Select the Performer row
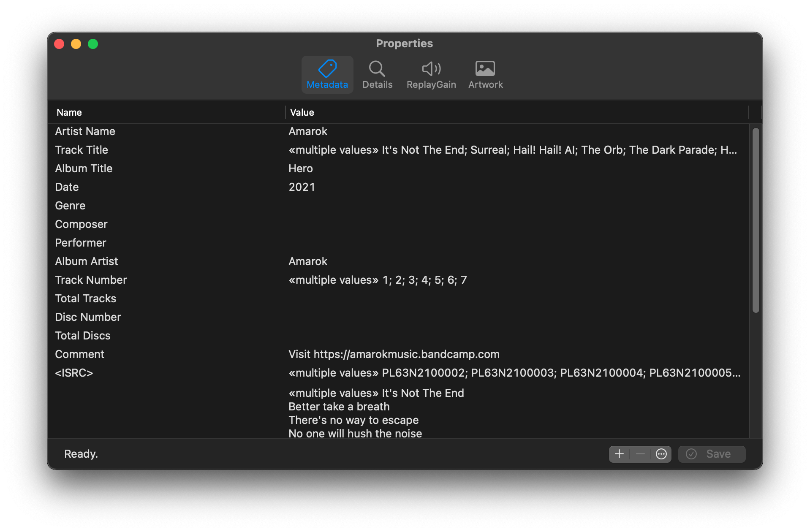This screenshot has height=532, width=810. [398, 243]
